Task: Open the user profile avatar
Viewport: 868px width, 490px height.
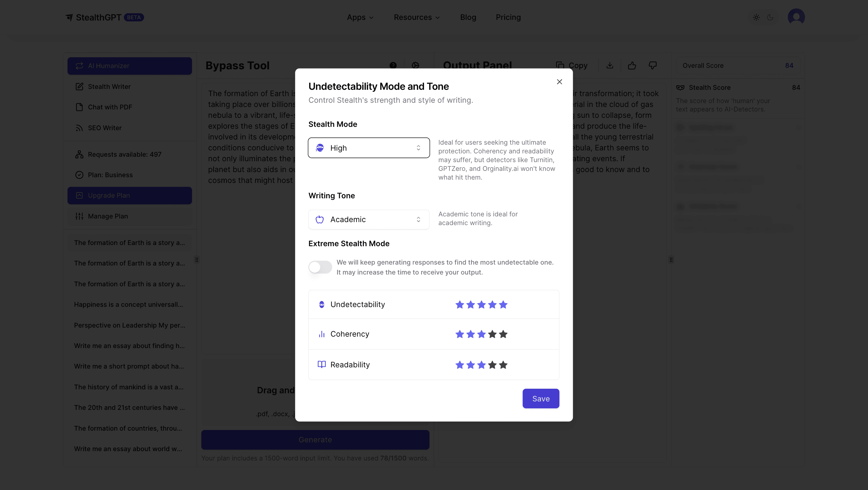Action: pos(796,17)
